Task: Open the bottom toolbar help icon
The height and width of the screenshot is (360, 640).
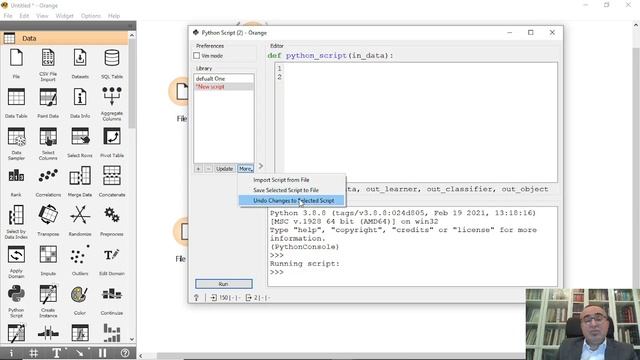Action: [125, 353]
